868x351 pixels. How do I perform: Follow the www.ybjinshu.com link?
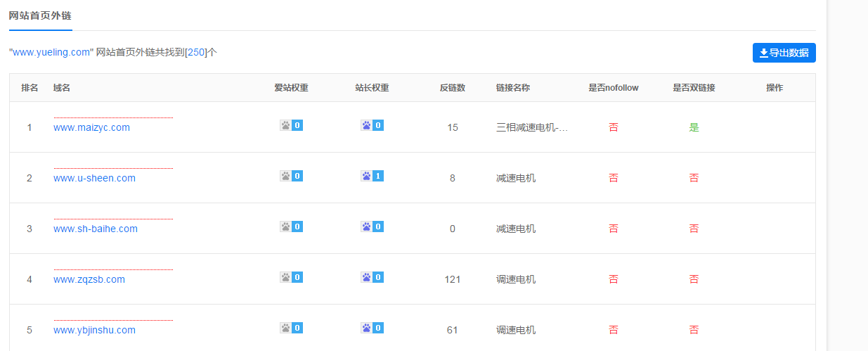pos(94,330)
